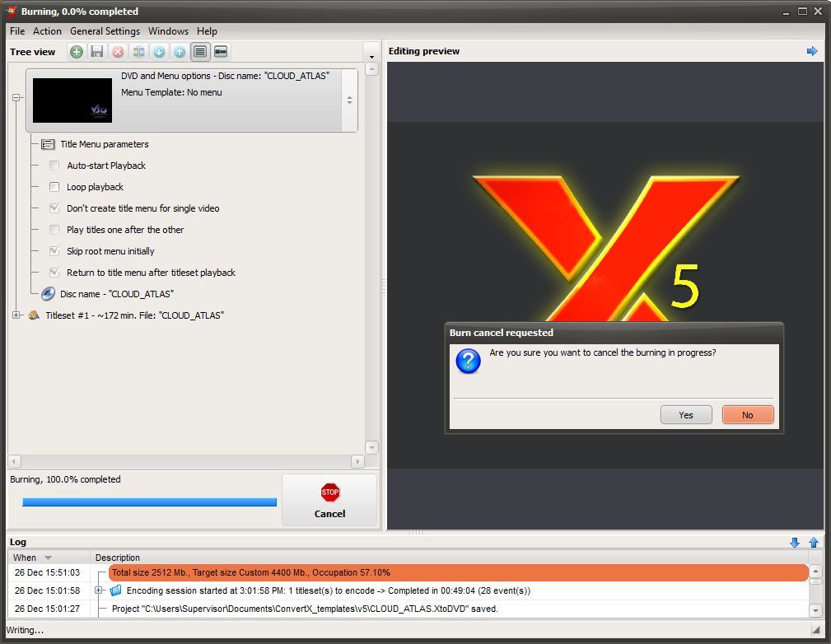831x644 pixels.
Task: Toggle the detailed list view icon
Action: coord(200,51)
